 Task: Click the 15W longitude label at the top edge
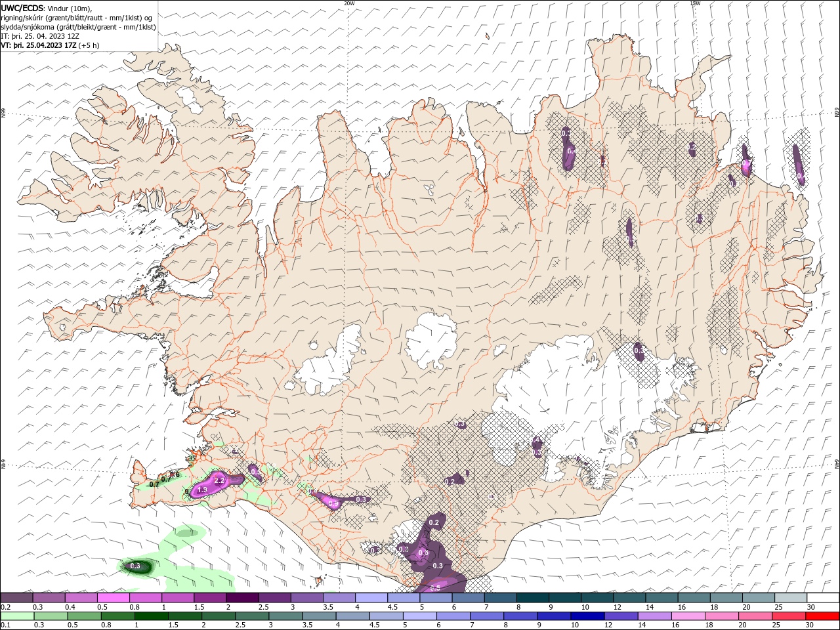695,3
